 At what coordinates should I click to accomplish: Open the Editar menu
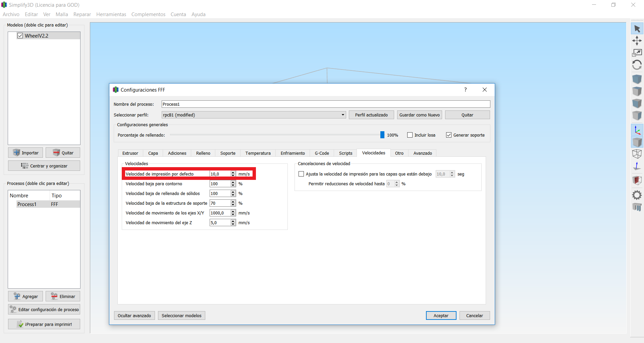click(31, 14)
